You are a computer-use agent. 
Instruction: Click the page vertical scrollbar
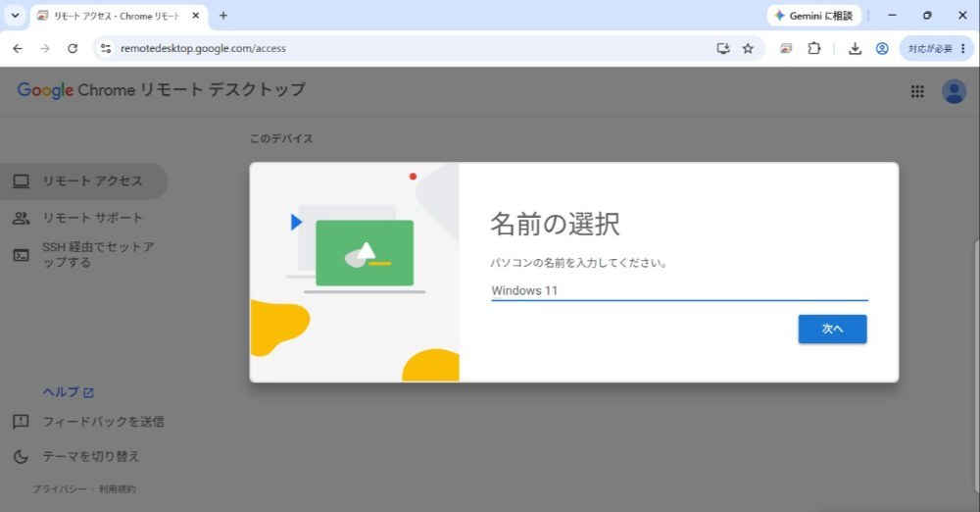(x=977, y=366)
